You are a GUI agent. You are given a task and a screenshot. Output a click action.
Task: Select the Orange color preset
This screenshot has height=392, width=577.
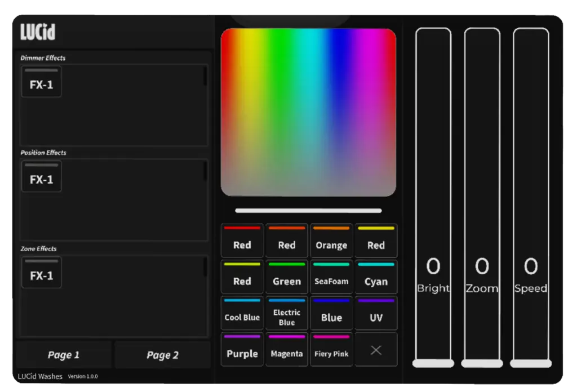(331, 241)
